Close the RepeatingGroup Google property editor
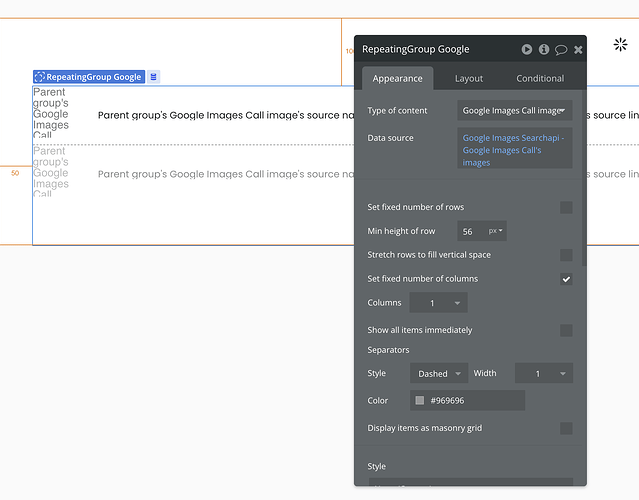The image size is (639, 500). (578, 49)
